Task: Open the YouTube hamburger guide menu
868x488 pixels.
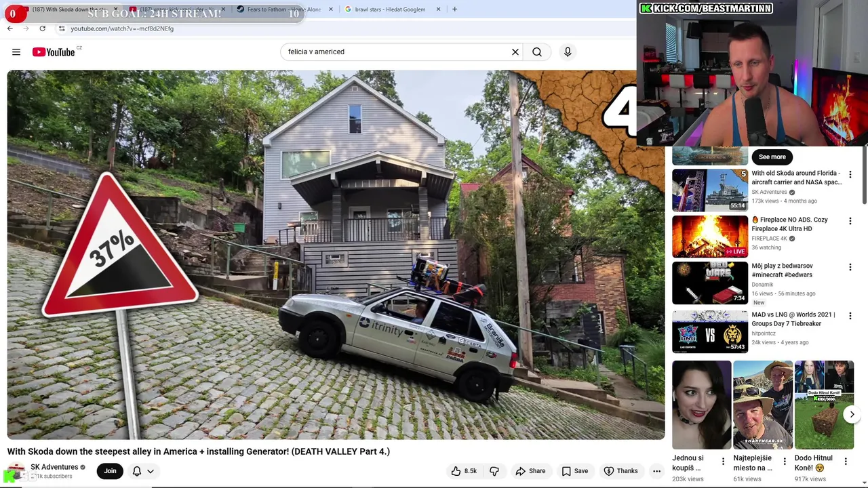Action: pyautogui.click(x=16, y=52)
